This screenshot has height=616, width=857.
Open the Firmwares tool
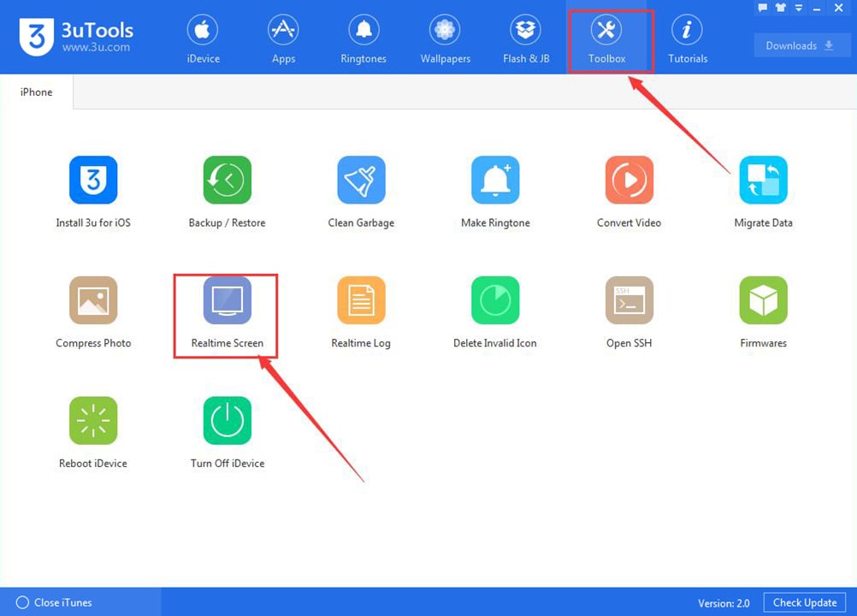[763, 300]
